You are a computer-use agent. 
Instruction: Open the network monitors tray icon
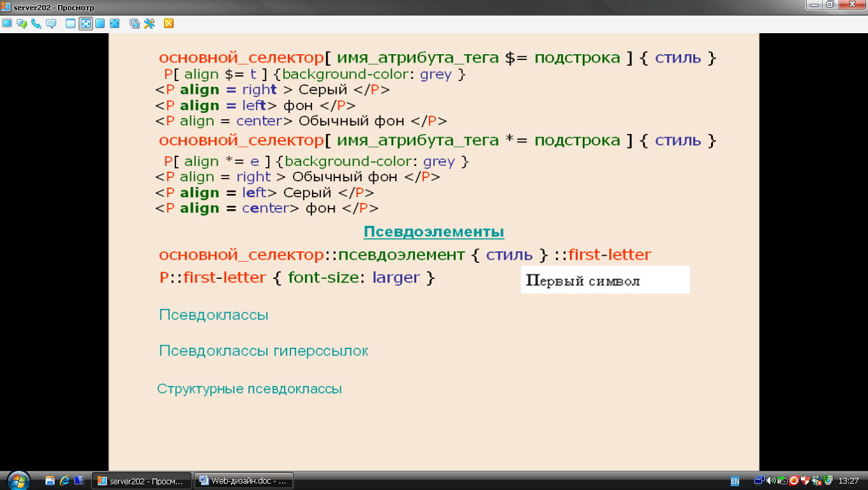point(759,480)
